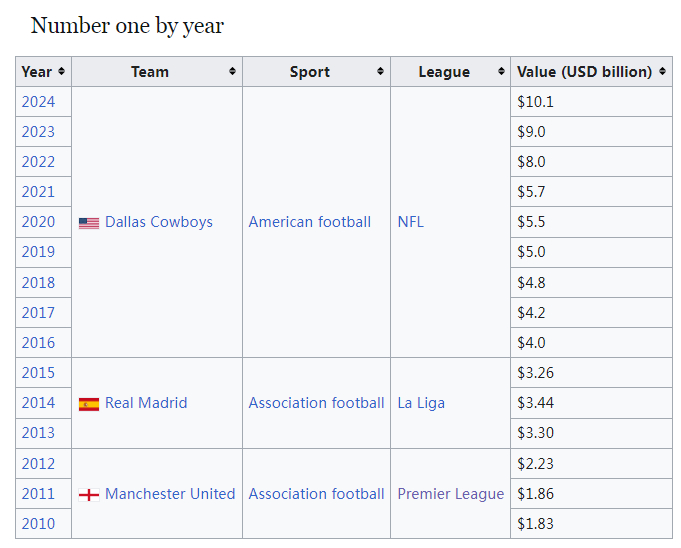Screen dimensions: 681x548
Task: Follow the Manchester United link
Action: pyautogui.click(x=170, y=494)
